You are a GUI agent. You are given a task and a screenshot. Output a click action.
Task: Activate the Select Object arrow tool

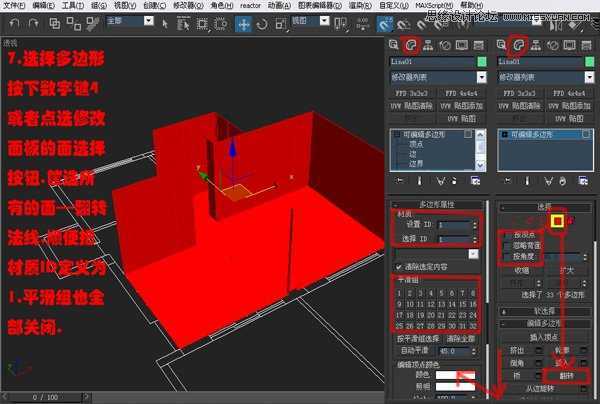point(165,24)
